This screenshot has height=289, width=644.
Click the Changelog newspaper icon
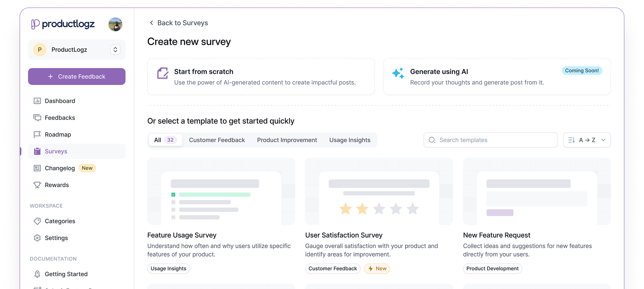(x=37, y=168)
